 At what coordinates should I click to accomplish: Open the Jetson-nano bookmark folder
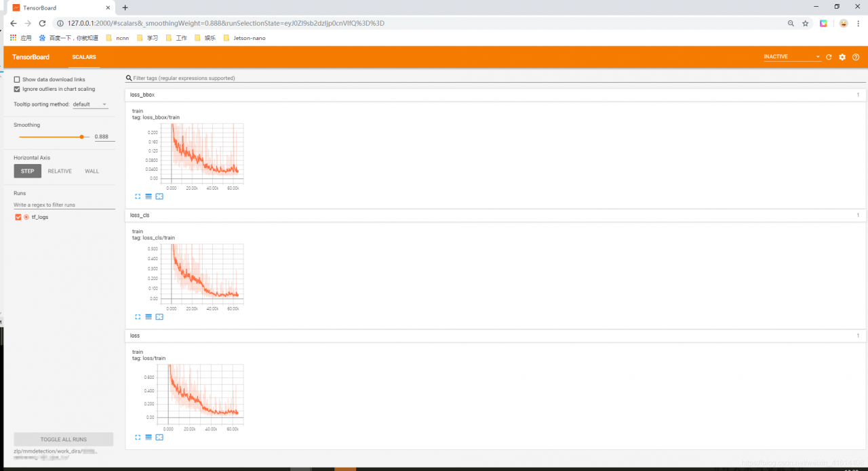click(244, 38)
